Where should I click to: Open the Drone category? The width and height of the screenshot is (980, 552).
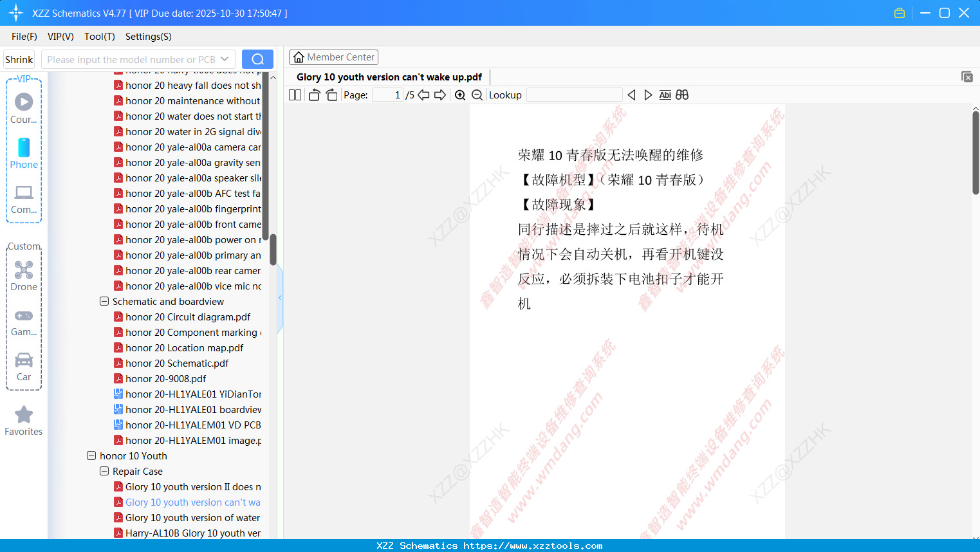[24, 275]
